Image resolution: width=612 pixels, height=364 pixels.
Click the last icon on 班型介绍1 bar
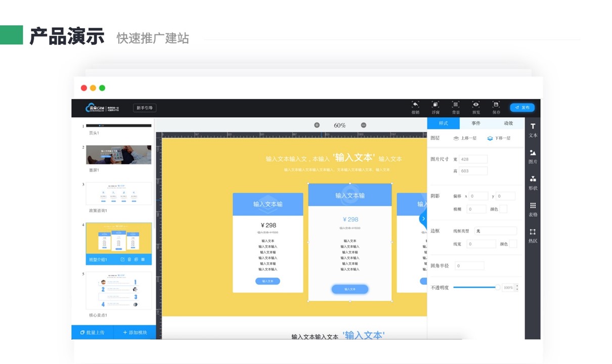coord(143,259)
